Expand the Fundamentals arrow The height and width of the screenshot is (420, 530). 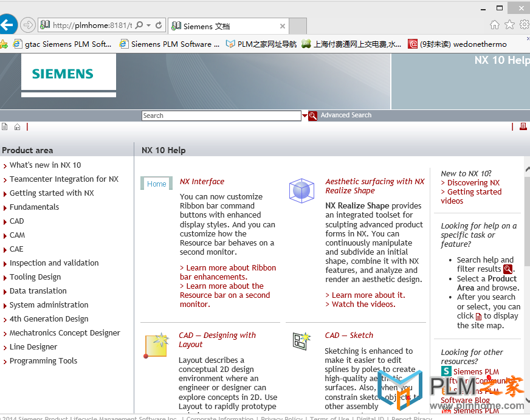(5, 208)
